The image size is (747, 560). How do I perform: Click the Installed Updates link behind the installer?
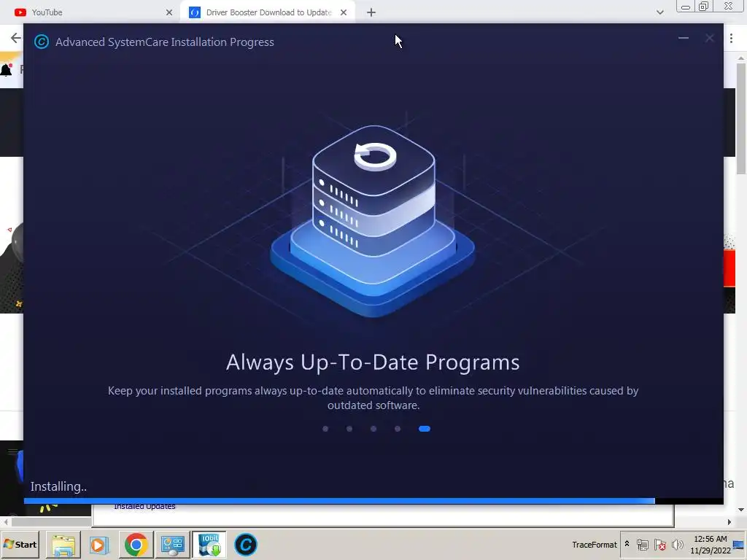coord(144,506)
